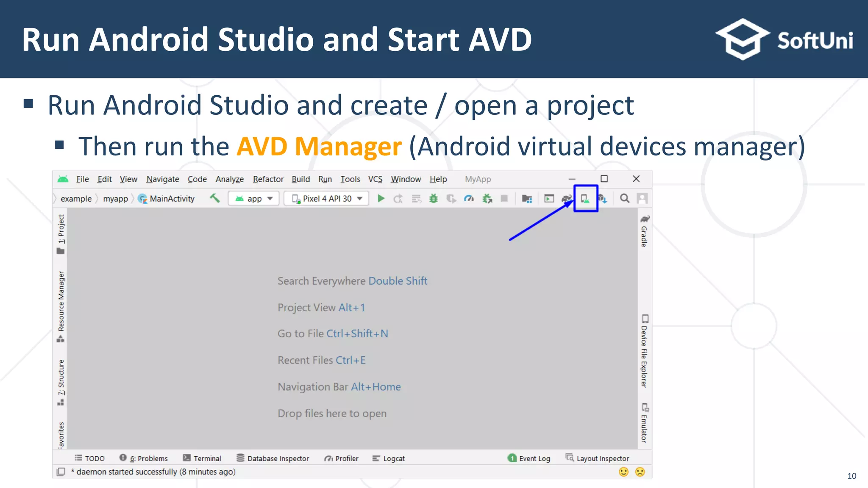The height and width of the screenshot is (488, 868).
Task: Open the VCS menu
Action: (375, 179)
